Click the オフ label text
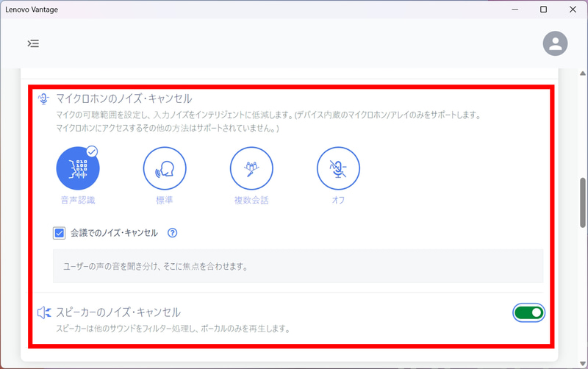The image size is (588, 369). pos(338,200)
